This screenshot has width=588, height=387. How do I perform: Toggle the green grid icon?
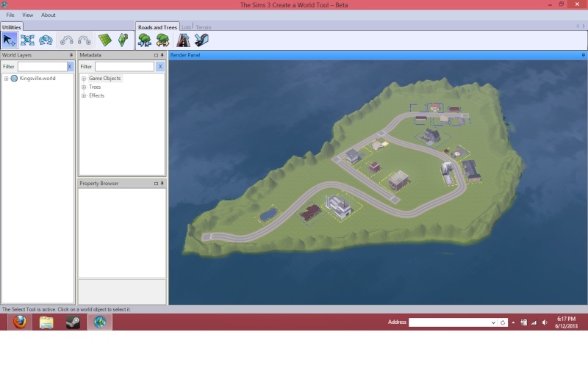105,40
